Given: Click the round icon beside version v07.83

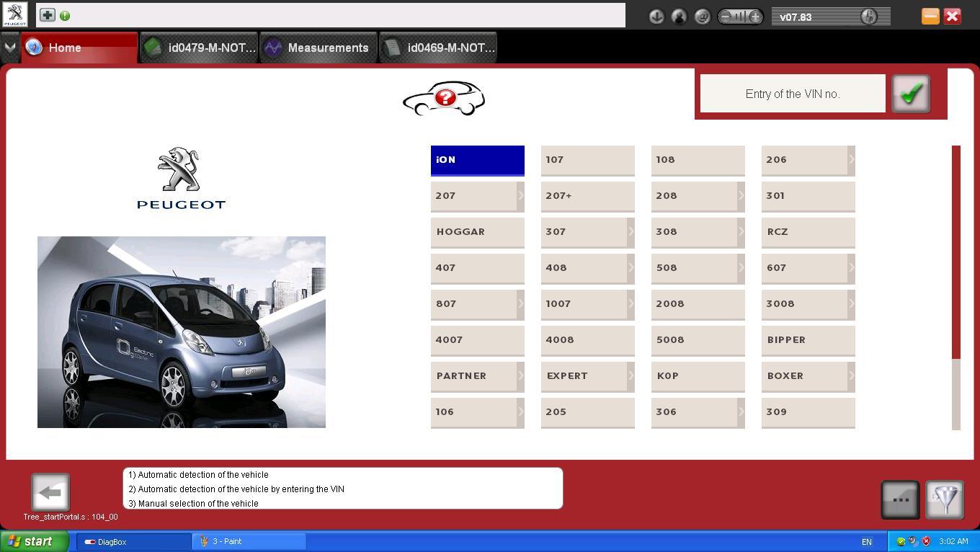Looking at the screenshot, I should point(869,17).
